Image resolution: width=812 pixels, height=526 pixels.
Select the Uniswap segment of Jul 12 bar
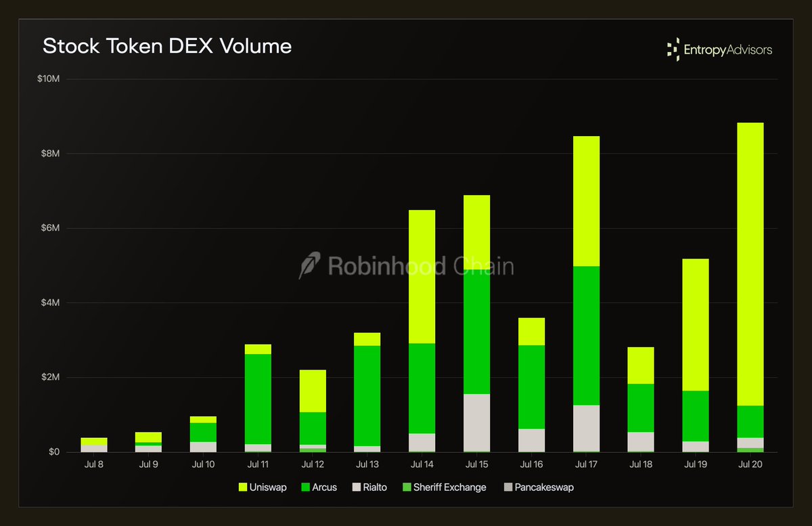pyautogui.click(x=313, y=391)
